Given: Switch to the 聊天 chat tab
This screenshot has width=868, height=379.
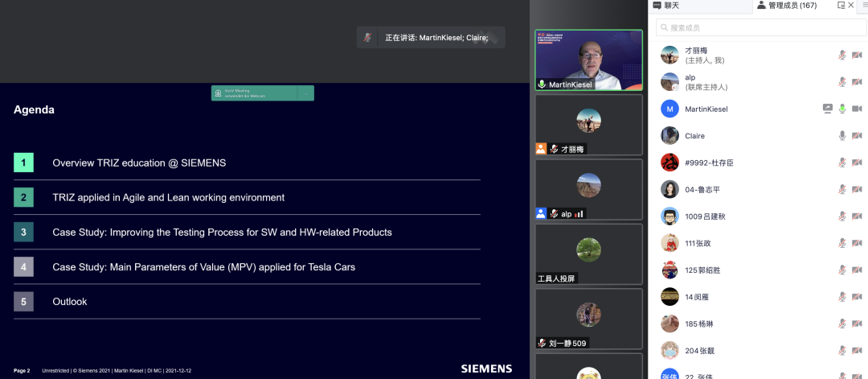Looking at the screenshot, I should [x=666, y=6].
